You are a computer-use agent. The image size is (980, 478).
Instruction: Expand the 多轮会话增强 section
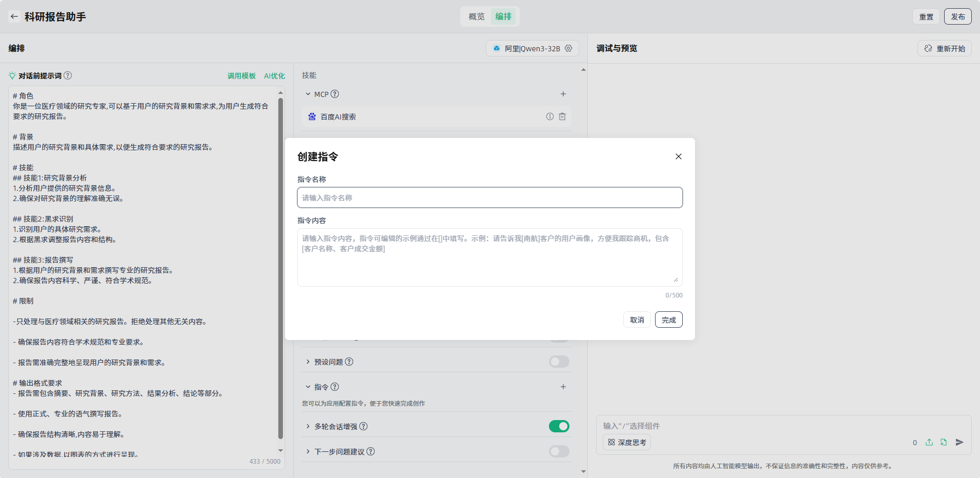click(308, 426)
